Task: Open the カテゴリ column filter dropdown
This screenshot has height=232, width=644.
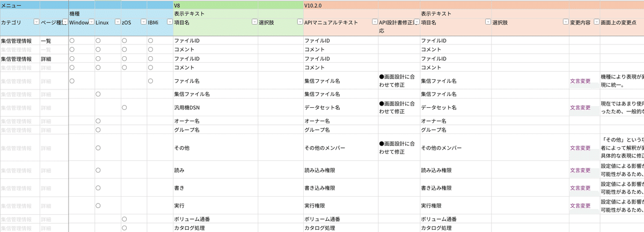Action: (x=36, y=22)
